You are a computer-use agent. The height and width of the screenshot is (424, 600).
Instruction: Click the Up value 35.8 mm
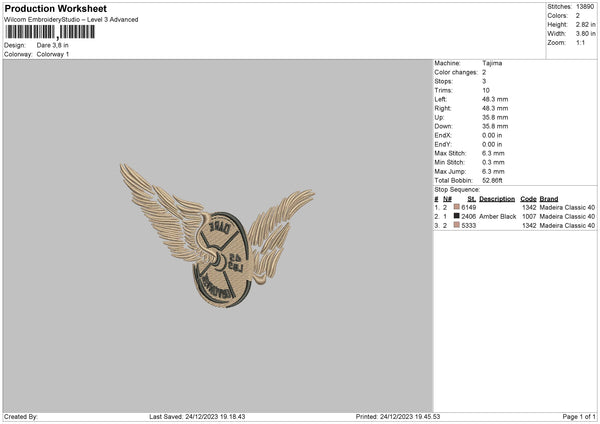(x=495, y=117)
